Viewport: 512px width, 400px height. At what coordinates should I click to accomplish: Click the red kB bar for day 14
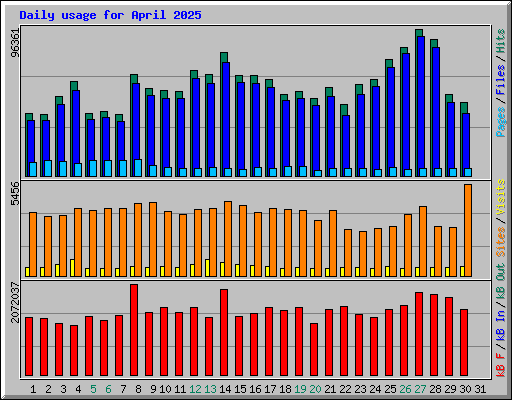point(224,333)
